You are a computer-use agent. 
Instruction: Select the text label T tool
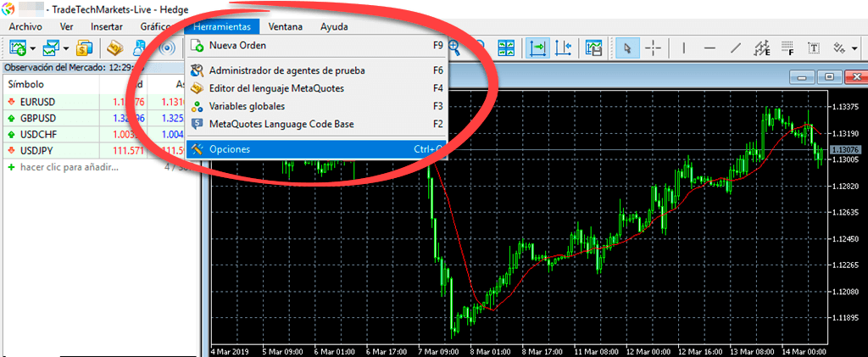(x=814, y=48)
